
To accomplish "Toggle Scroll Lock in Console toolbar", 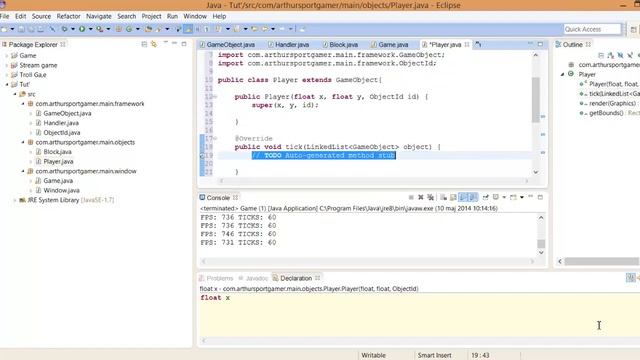I will coord(453,198).
